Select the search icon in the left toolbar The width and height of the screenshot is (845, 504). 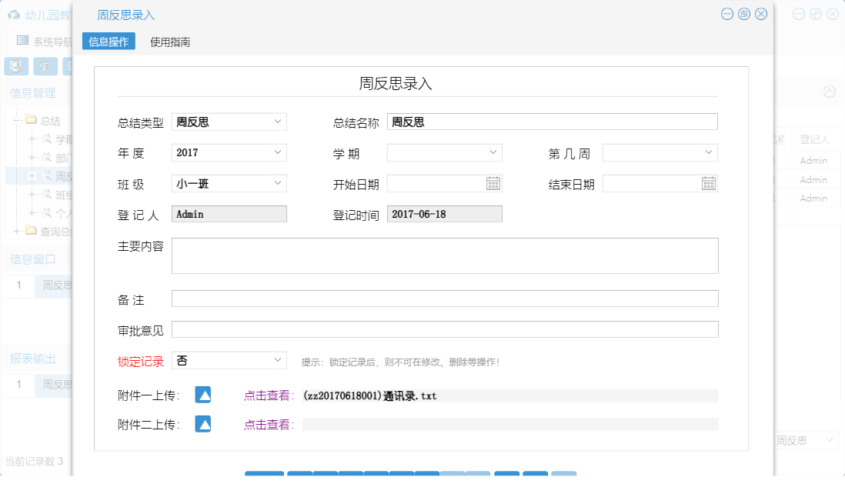point(15,66)
